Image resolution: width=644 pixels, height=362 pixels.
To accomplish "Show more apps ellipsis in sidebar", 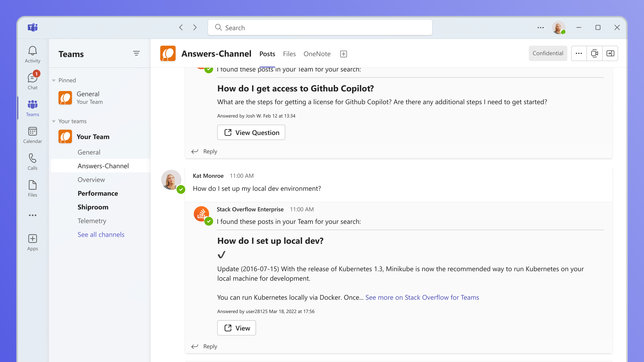I will tap(33, 215).
